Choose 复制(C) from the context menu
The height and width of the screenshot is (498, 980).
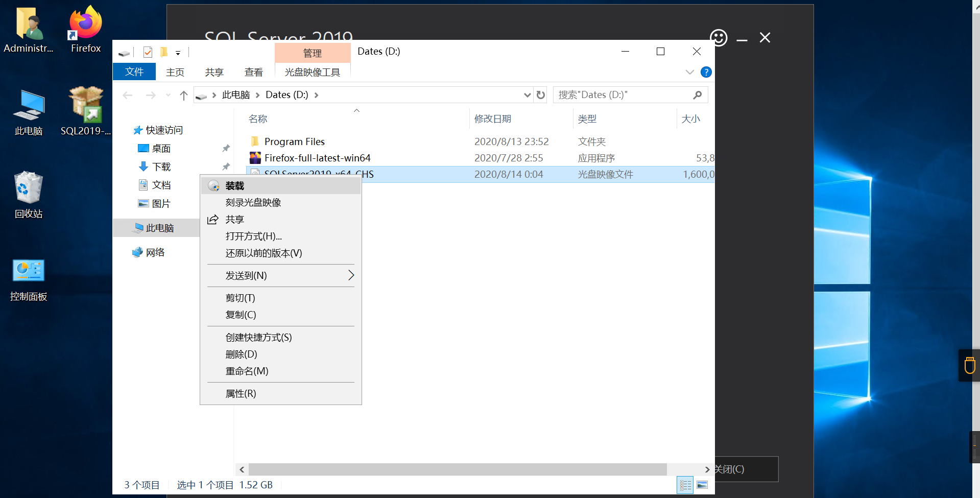(281, 315)
